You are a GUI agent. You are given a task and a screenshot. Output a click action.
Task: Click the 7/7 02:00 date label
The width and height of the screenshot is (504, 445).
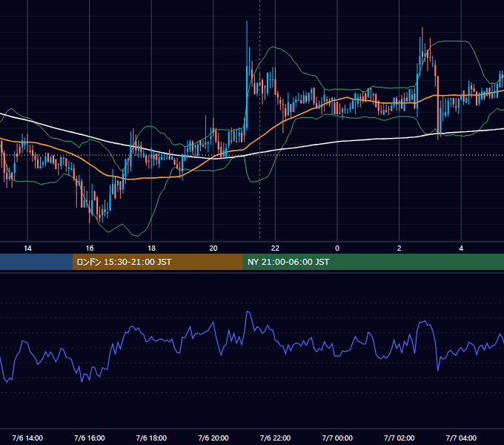pyautogui.click(x=399, y=438)
